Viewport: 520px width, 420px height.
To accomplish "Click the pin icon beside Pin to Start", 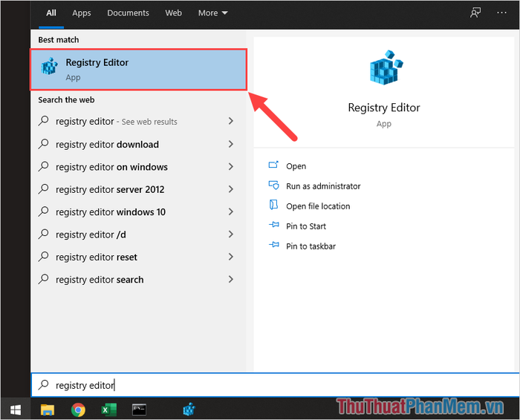I will [x=273, y=225].
